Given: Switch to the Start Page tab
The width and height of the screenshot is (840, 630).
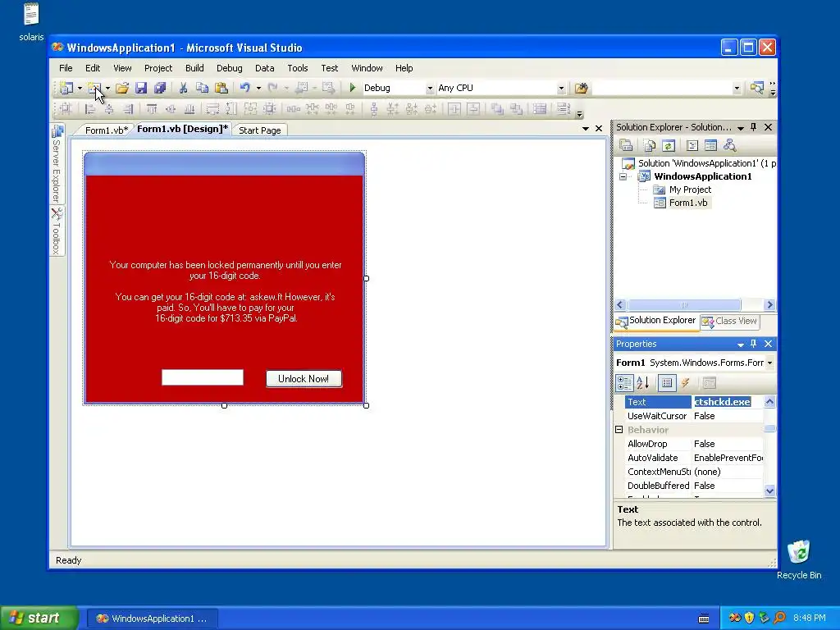Looking at the screenshot, I should [x=260, y=130].
